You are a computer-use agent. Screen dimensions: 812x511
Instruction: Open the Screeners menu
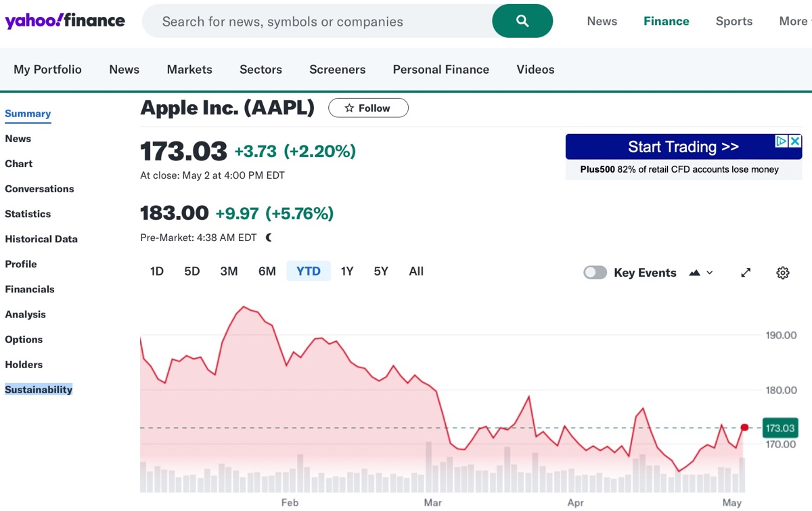[337, 70]
